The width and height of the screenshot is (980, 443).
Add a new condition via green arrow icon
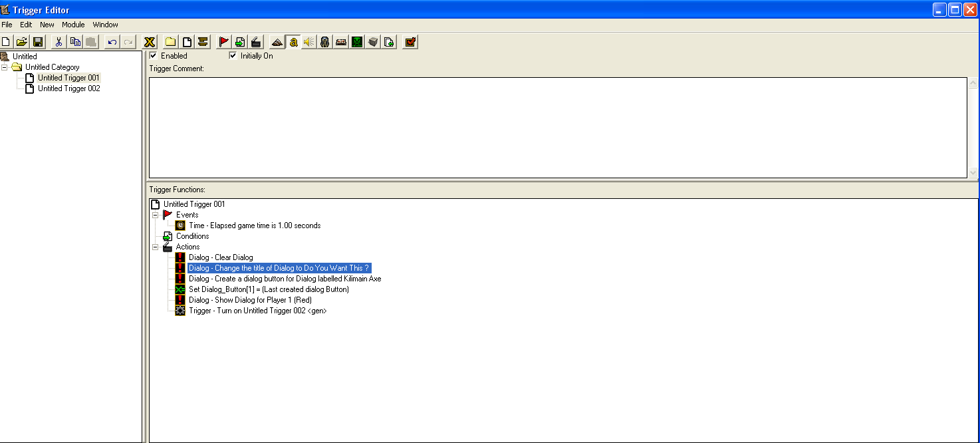click(x=239, y=42)
